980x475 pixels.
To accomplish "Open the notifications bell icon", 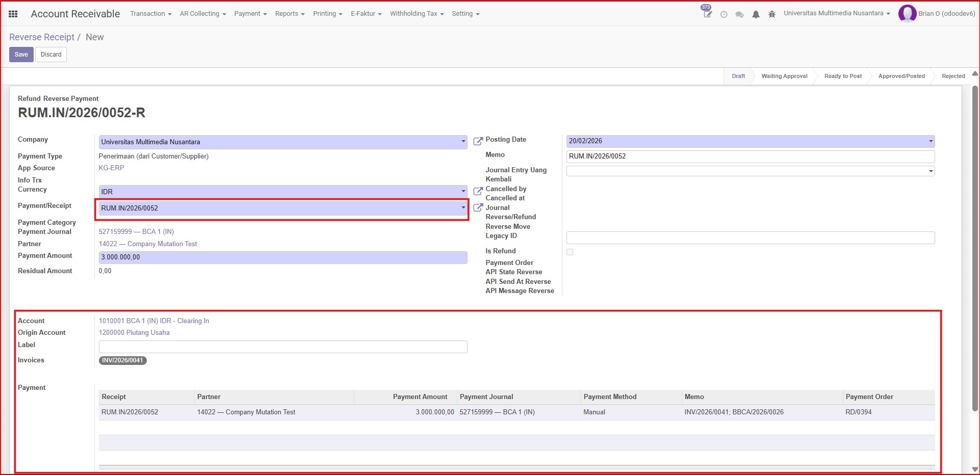I will 756,14.
